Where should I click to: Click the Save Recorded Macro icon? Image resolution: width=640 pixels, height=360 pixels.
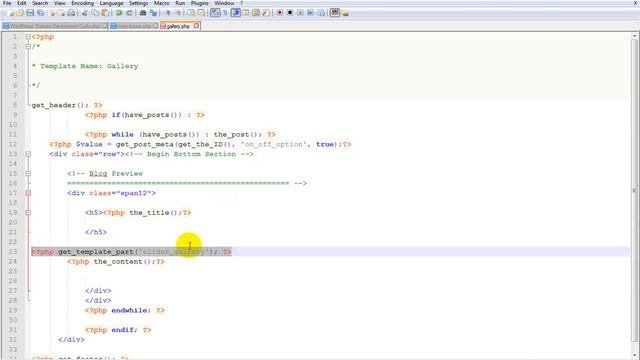pyautogui.click(x=321, y=13)
